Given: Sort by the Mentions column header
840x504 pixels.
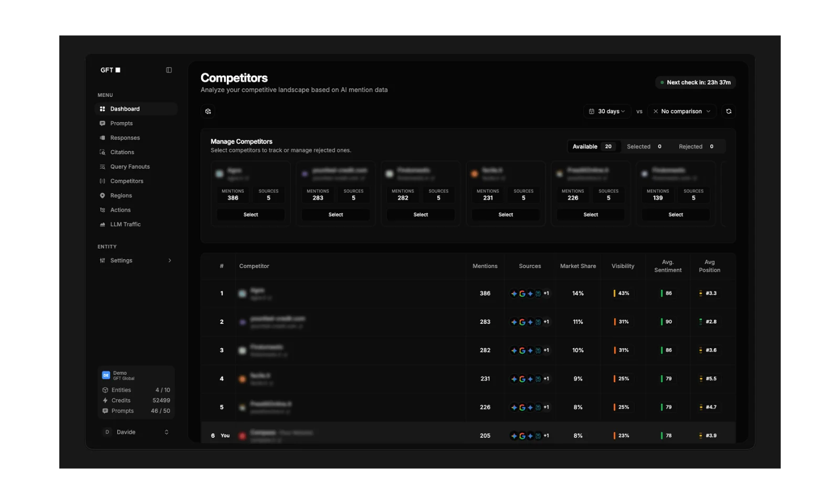Looking at the screenshot, I should (485, 266).
